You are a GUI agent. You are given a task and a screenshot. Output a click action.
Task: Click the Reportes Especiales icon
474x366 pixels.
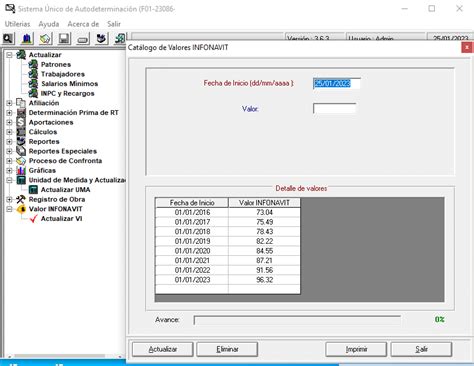tap(21, 151)
